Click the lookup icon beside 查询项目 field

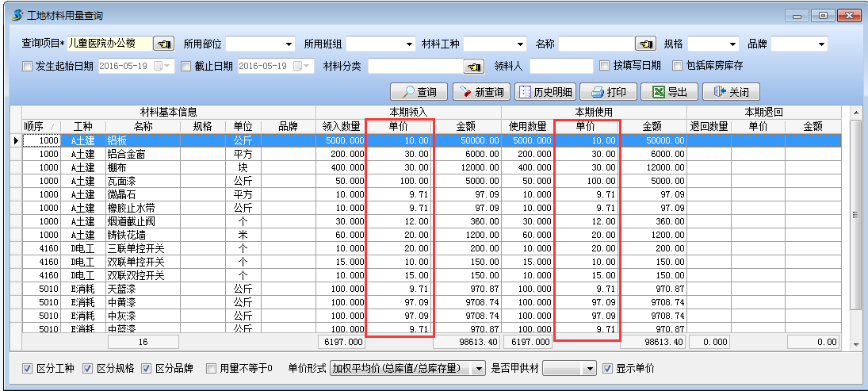(x=164, y=44)
